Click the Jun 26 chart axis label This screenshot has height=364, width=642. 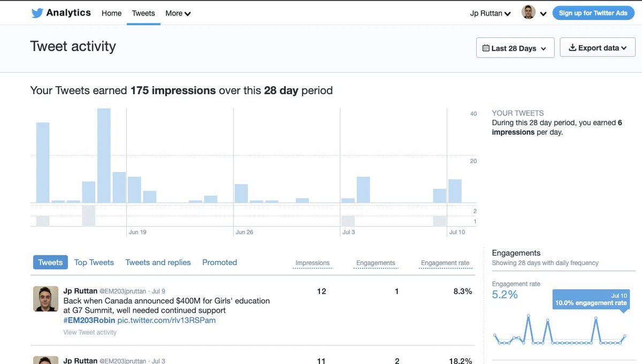point(244,233)
